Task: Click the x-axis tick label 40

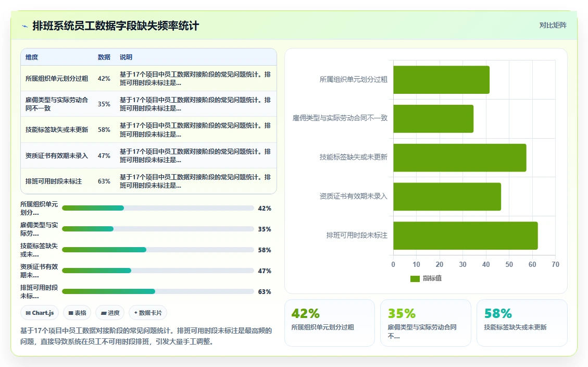Action: click(485, 264)
